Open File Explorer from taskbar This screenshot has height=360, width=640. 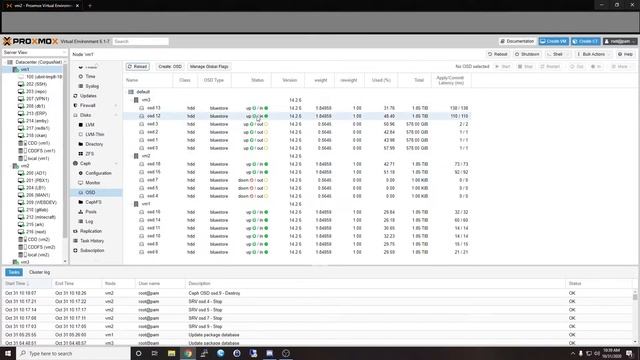click(x=171, y=353)
